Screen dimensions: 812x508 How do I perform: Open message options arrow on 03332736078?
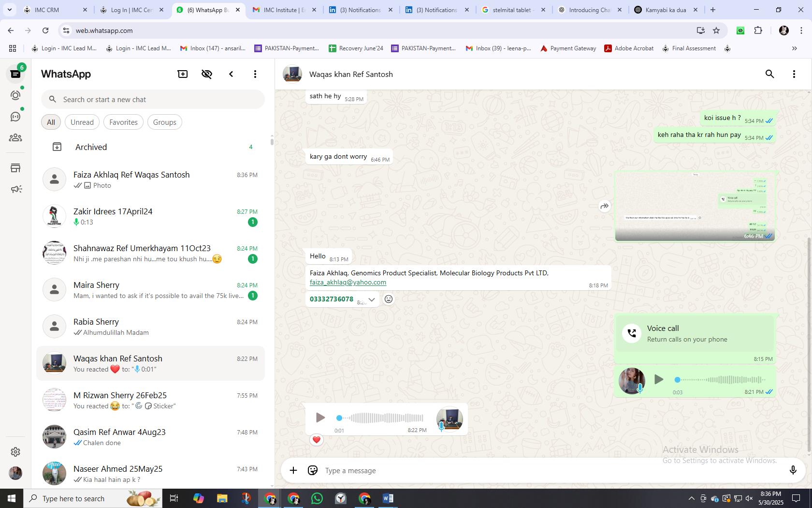point(372,299)
